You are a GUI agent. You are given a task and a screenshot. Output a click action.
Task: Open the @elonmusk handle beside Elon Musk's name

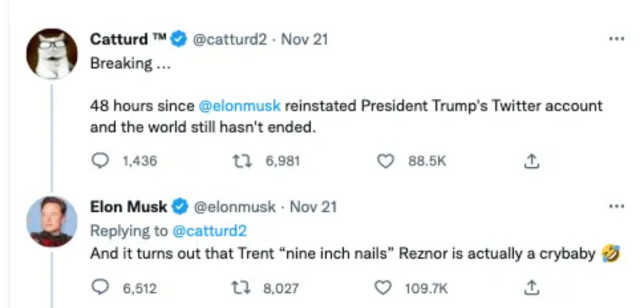[234, 207]
